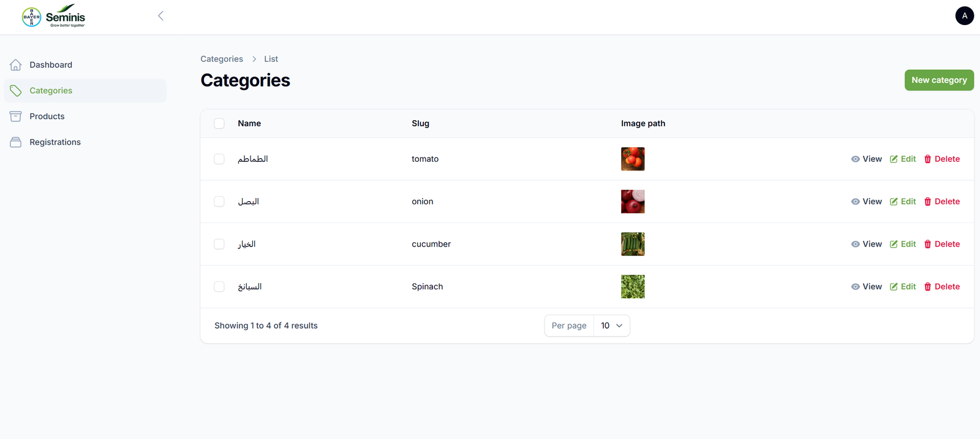This screenshot has height=439, width=980.
Task: View the onion category
Action: coord(866,202)
